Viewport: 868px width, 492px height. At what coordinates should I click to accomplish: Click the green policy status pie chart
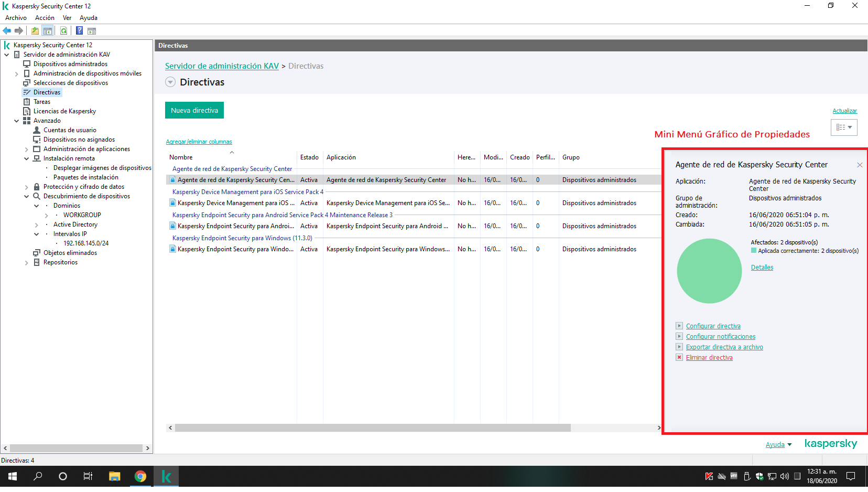click(709, 271)
